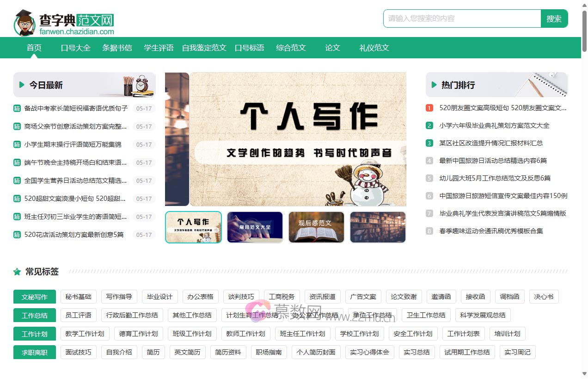This screenshot has width=588, height=379.
Task: Select the 首页 navigation tab
Action: [34, 47]
